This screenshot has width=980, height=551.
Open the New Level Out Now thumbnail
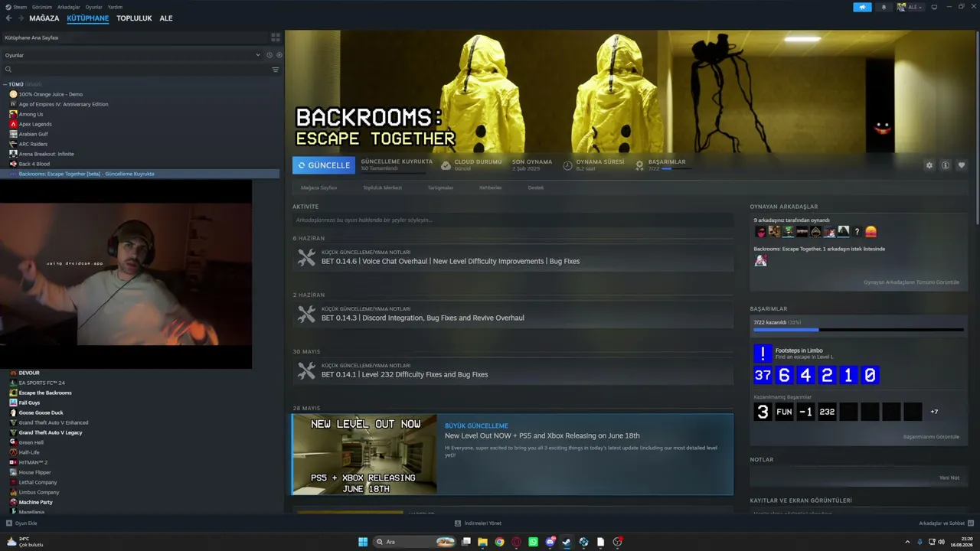(364, 455)
